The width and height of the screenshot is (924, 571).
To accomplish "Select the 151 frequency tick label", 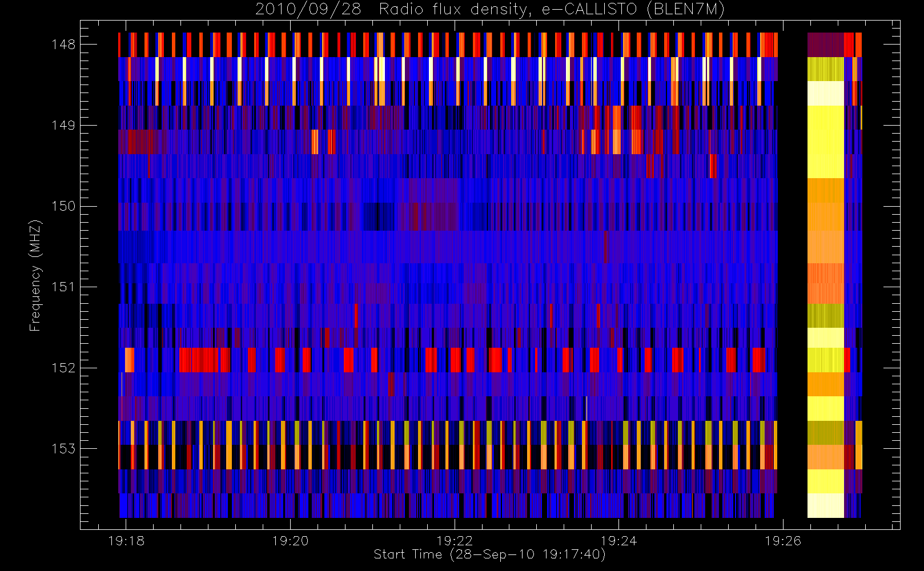I will (63, 287).
